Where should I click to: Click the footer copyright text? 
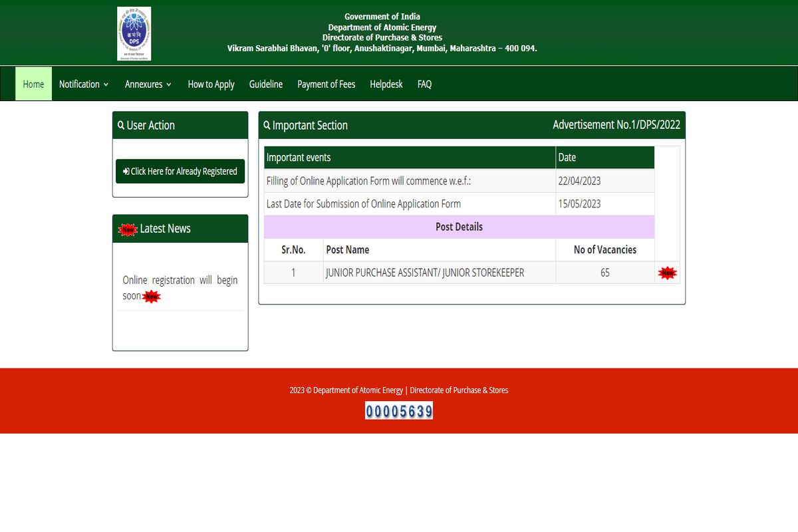(x=399, y=390)
